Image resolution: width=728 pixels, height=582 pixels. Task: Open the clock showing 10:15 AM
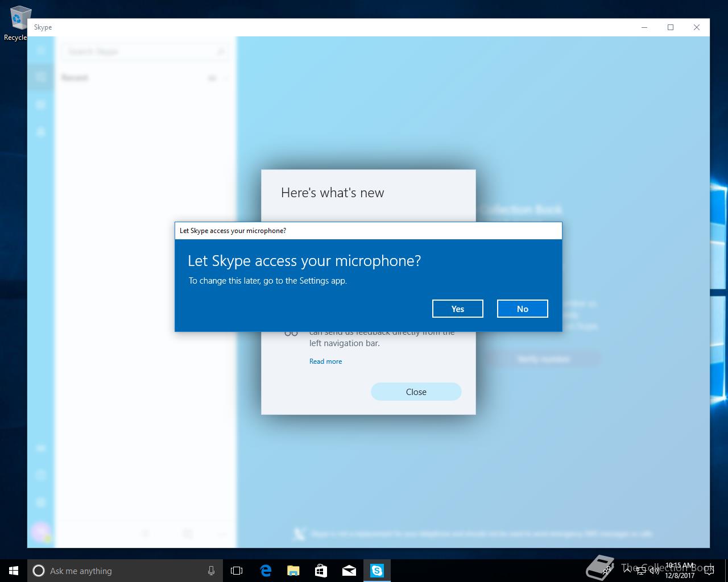pyautogui.click(x=680, y=571)
